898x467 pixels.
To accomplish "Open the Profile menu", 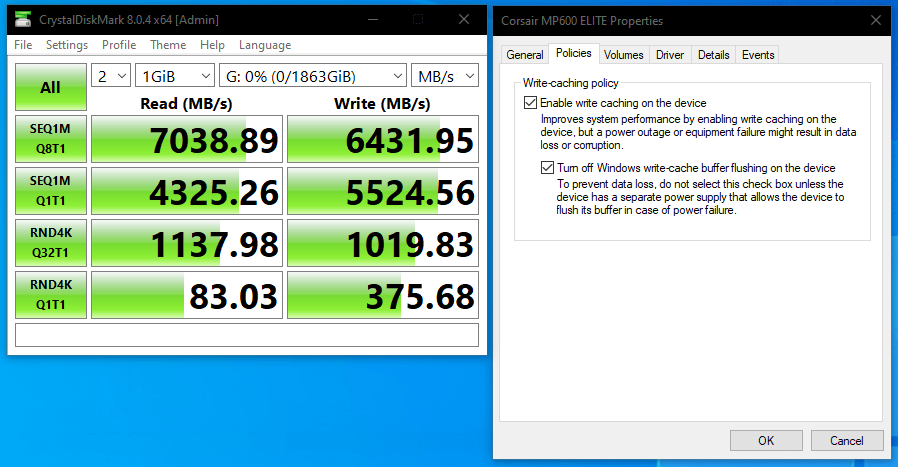I will pyautogui.click(x=119, y=45).
